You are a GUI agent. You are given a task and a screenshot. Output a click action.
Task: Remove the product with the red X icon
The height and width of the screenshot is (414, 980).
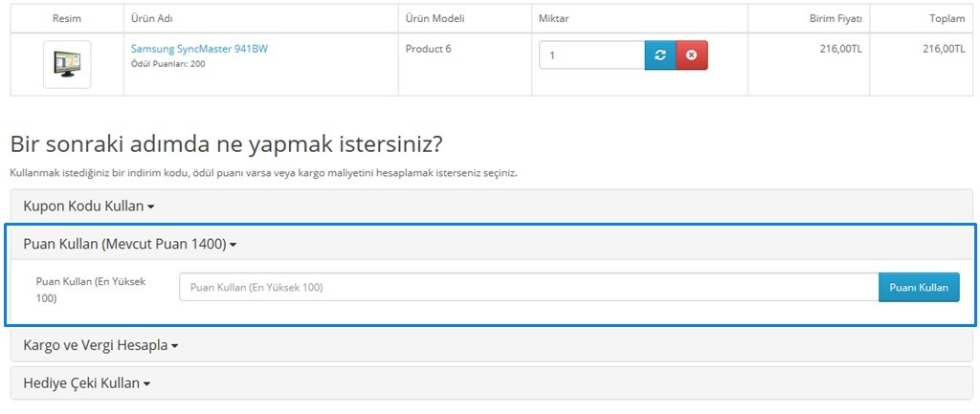(x=692, y=55)
